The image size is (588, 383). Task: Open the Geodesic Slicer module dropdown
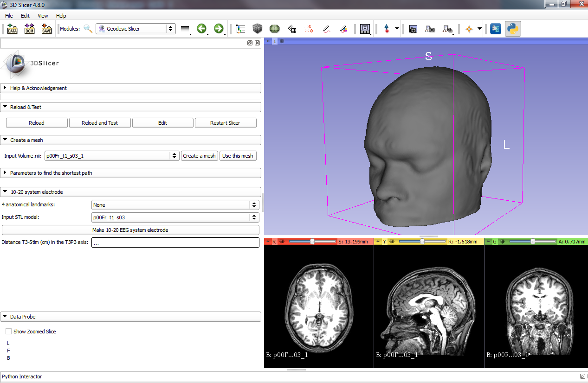click(x=136, y=29)
